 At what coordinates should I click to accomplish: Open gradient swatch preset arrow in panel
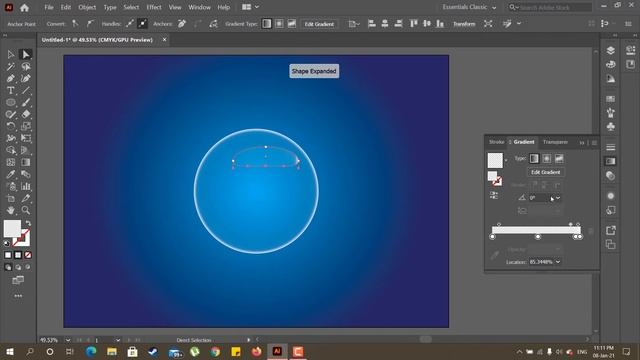tap(506, 160)
